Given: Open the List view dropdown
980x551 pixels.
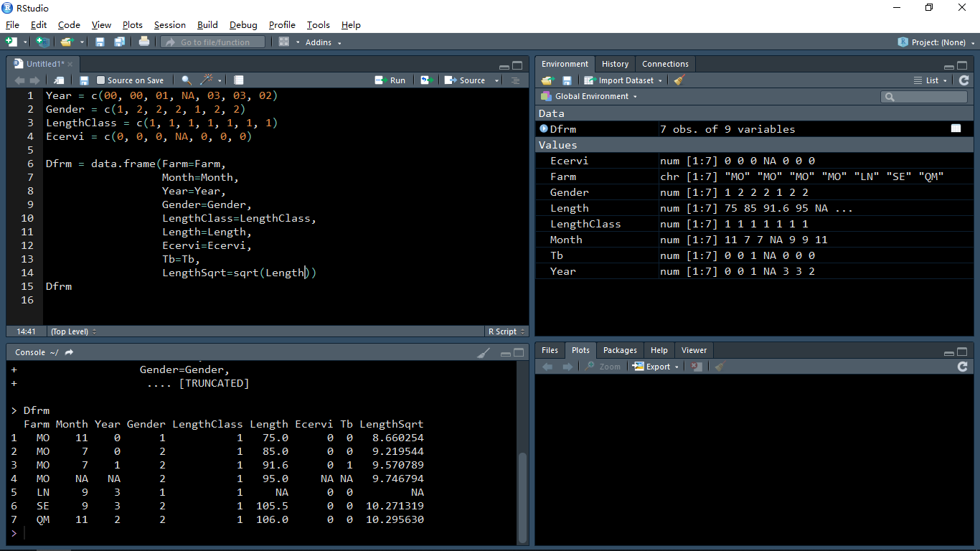Looking at the screenshot, I should tap(930, 80).
